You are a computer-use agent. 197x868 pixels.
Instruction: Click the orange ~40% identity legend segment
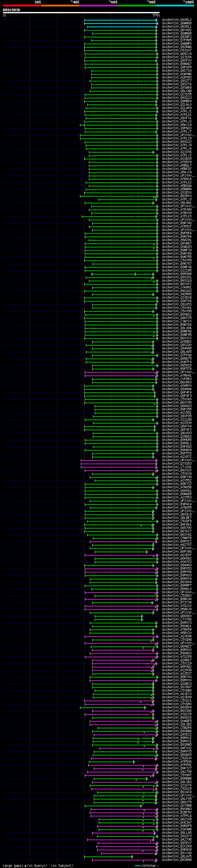[x=60, y=6]
